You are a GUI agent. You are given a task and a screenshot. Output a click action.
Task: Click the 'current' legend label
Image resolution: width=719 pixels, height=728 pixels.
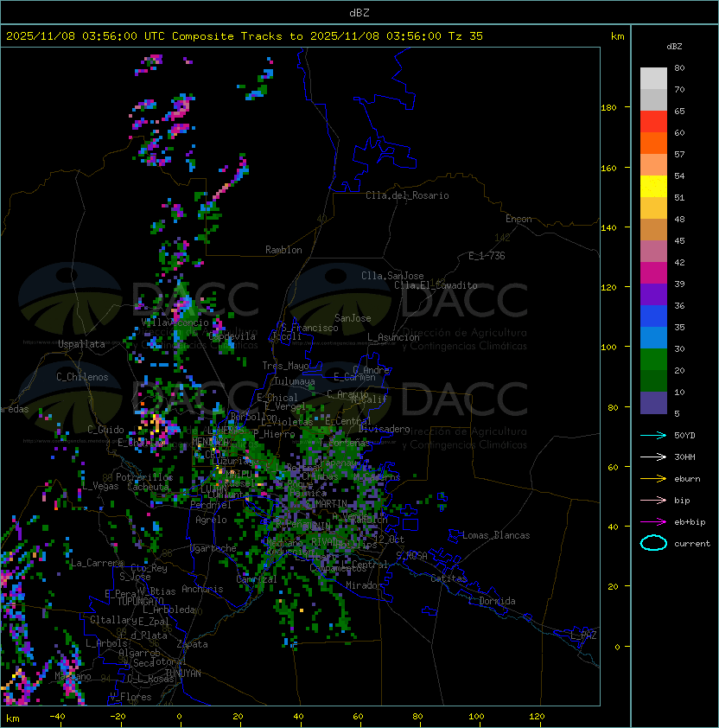tap(692, 544)
